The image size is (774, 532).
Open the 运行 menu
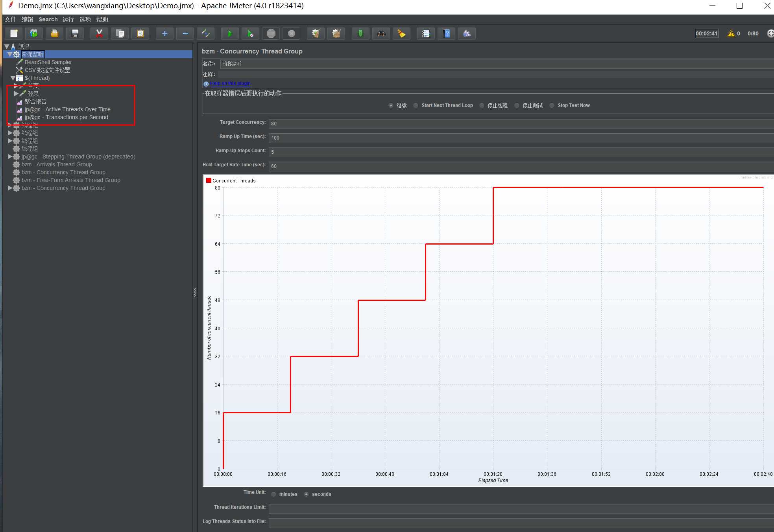(68, 19)
